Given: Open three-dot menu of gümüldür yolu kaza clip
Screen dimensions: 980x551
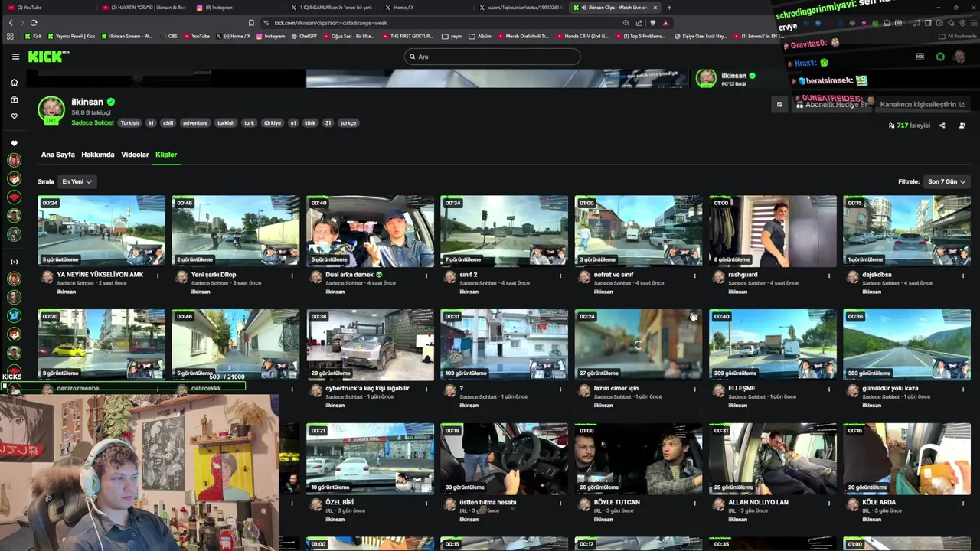Looking at the screenshot, I should (x=963, y=389).
